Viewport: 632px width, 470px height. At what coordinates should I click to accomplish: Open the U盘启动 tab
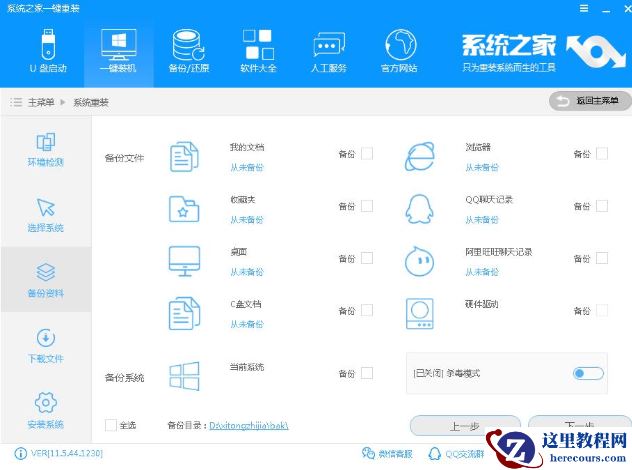click(48, 51)
